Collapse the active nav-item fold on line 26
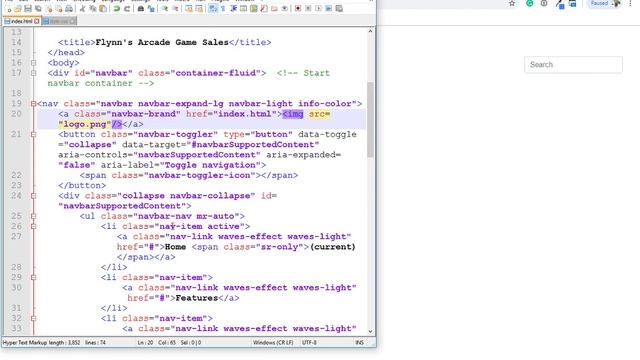Screen dimensions: 640x360 [33, 226]
